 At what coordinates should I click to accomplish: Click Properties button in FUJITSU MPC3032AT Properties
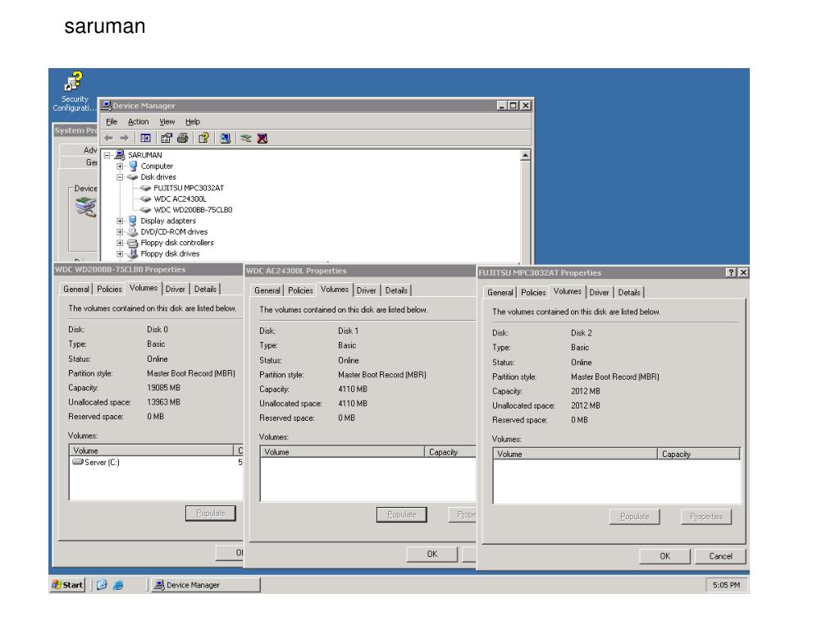pyautogui.click(x=706, y=517)
